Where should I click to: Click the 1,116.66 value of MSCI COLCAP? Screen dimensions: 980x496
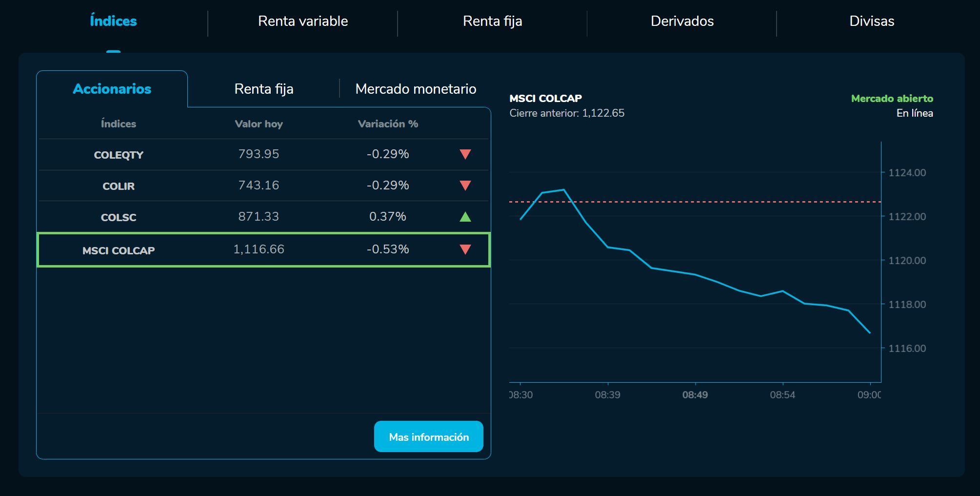(259, 249)
